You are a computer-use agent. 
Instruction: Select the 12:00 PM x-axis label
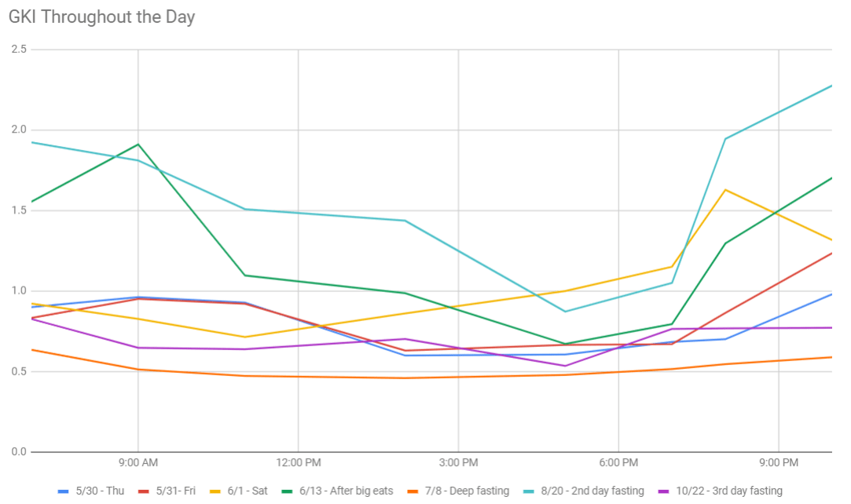pos(299,462)
